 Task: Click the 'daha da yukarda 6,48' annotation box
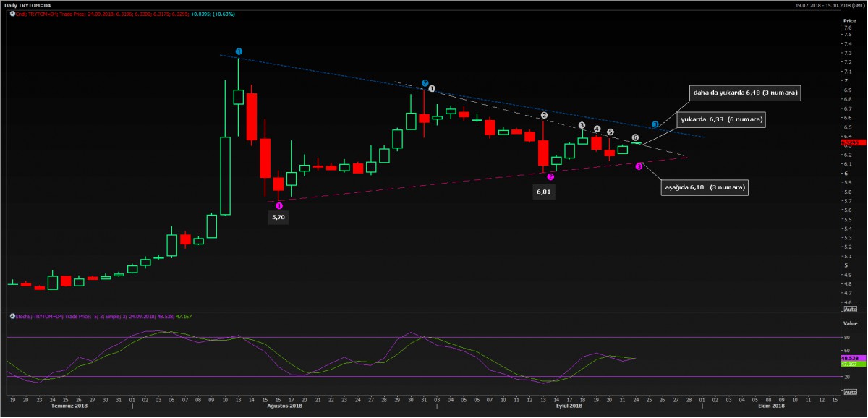pos(744,93)
